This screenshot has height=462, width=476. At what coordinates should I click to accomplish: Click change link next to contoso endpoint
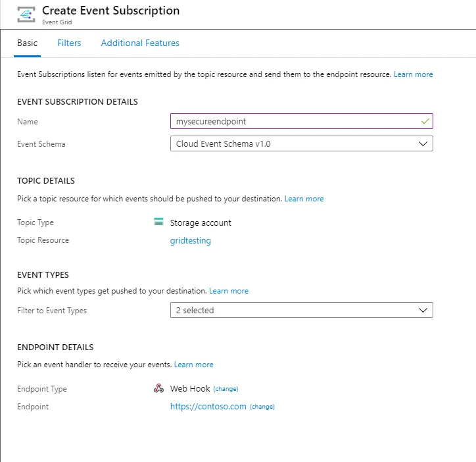click(x=262, y=407)
